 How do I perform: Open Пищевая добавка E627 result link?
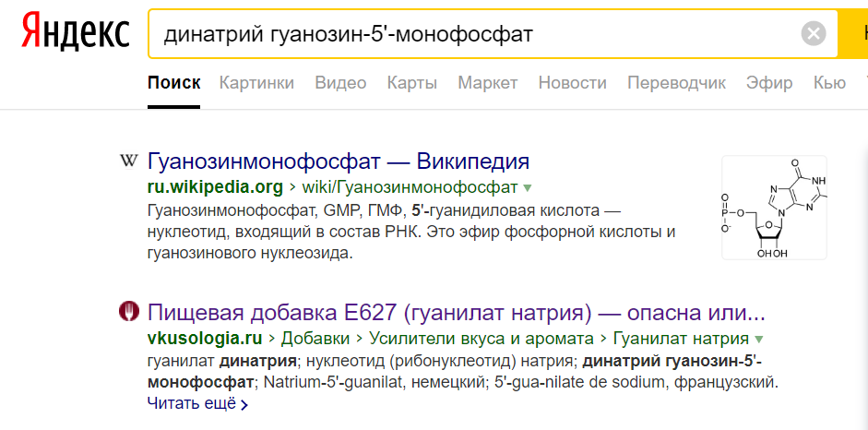(456, 311)
